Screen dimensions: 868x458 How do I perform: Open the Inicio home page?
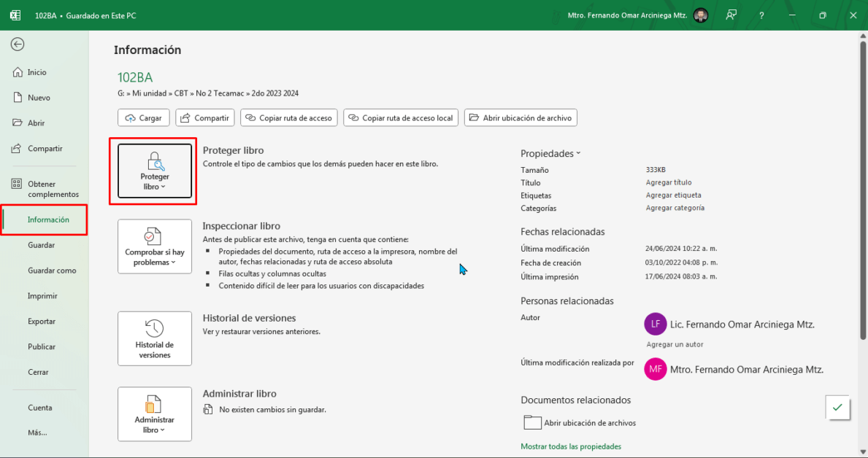coord(37,72)
